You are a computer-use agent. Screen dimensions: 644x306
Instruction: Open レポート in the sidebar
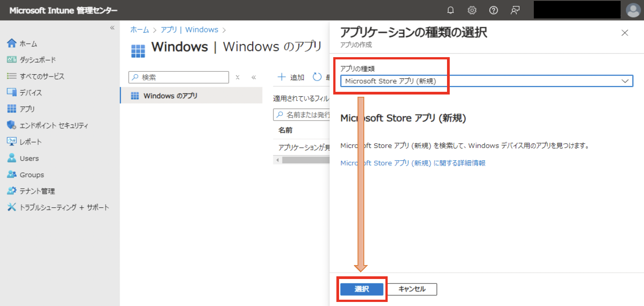24,142
